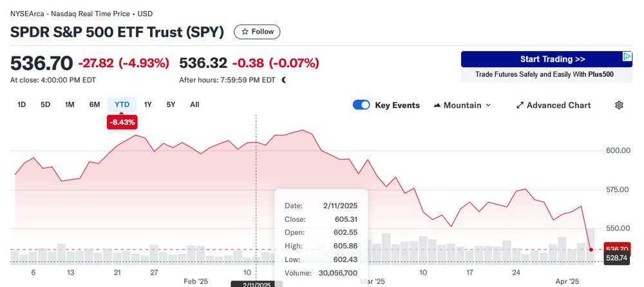Click the after-hours moon icon
Viewport: 644px width, 287px height.
pyautogui.click(x=284, y=80)
